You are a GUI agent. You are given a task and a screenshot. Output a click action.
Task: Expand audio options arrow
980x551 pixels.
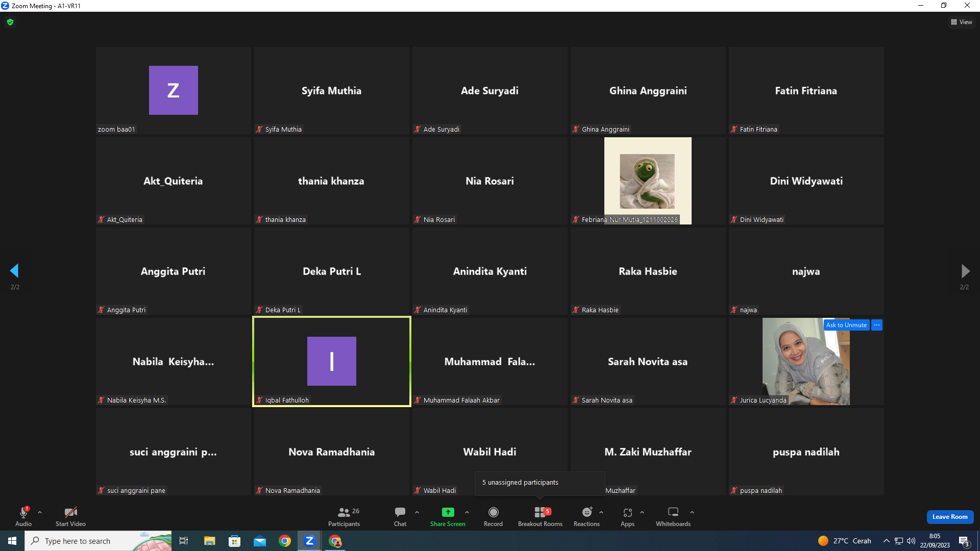tap(40, 512)
